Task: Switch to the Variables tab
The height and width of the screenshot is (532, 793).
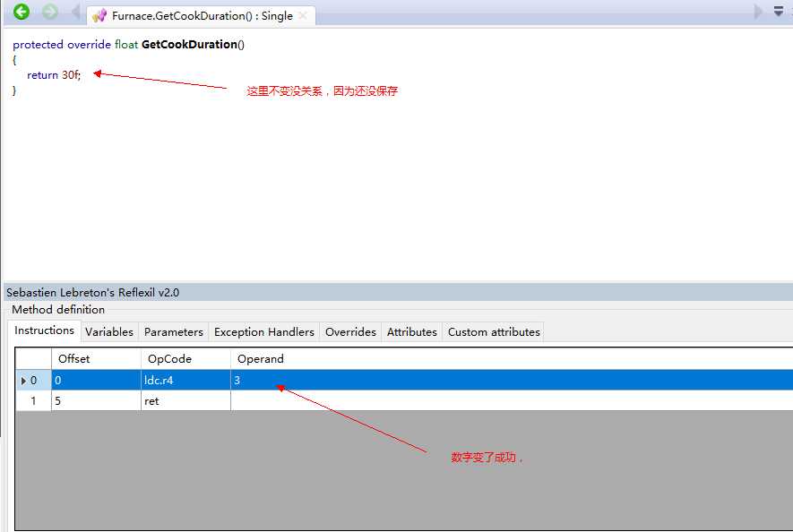Action: [109, 331]
